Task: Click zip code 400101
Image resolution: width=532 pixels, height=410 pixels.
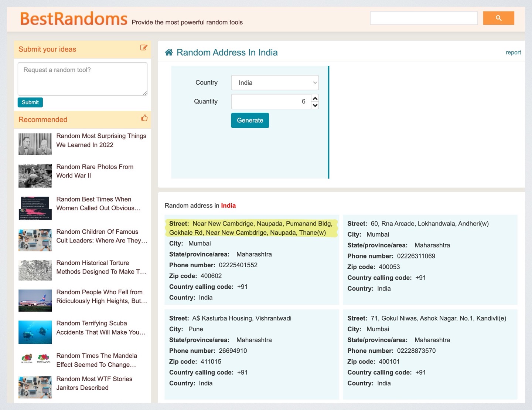Action: point(389,362)
